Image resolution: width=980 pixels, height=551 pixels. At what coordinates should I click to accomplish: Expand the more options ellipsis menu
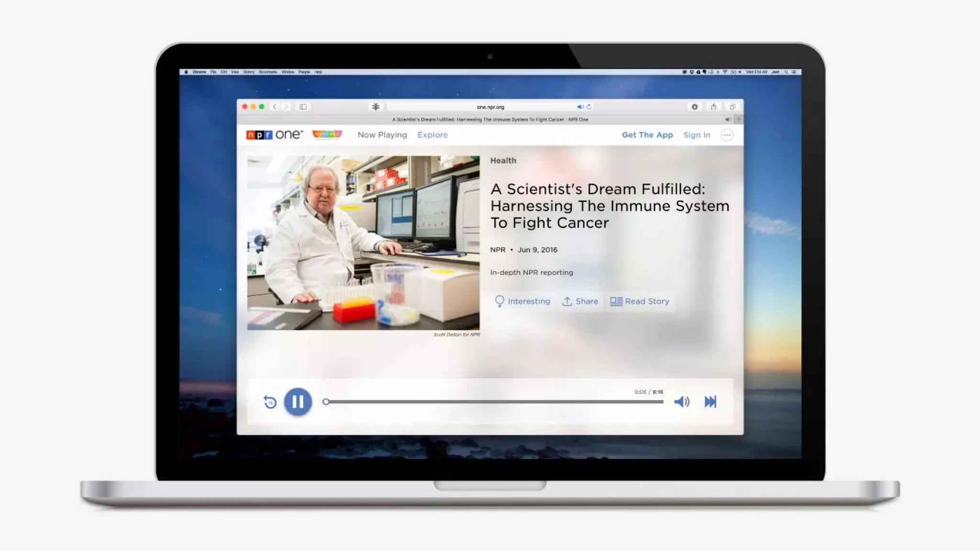click(x=727, y=135)
